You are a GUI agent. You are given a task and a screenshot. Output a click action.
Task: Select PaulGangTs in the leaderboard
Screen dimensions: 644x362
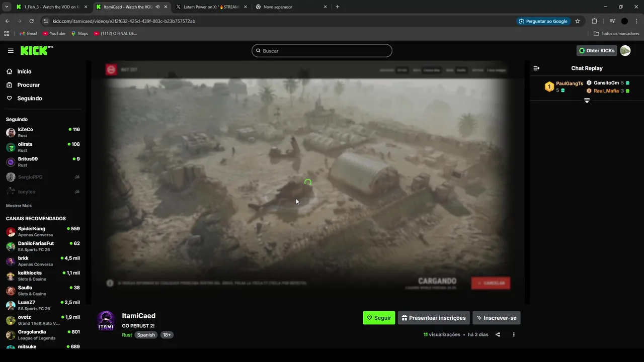coord(569,83)
